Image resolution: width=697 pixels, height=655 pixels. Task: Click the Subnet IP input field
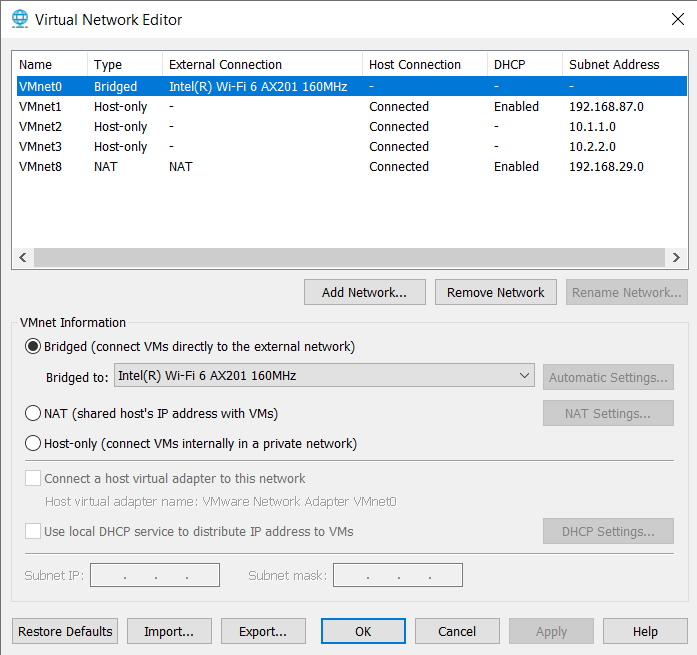click(x=155, y=575)
